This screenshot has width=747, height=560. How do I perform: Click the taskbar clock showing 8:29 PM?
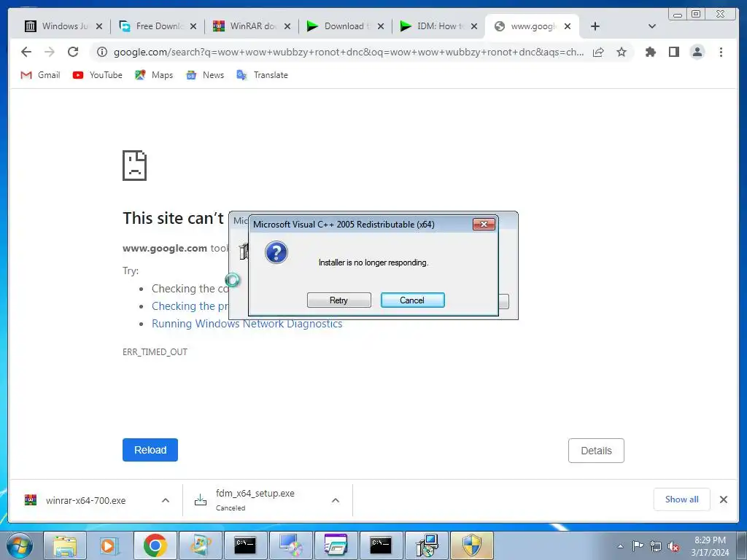click(710, 546)
